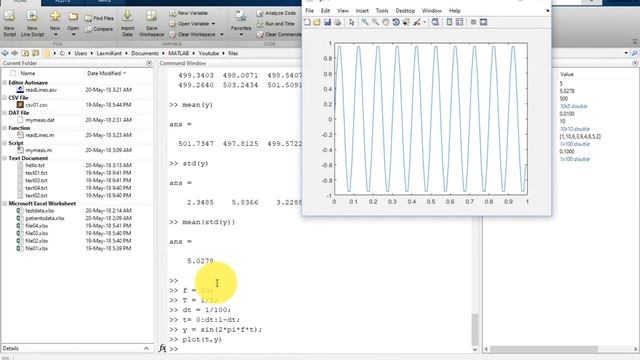Select file mymeas.dat

[40, 120]
